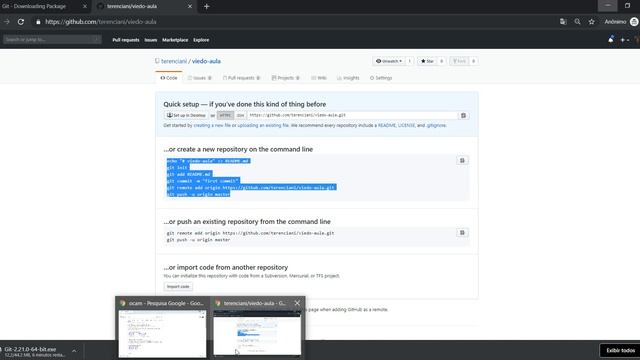Click the git push -u origin master line under push existing
Image resolution: width=640 pixels, height=360 pixels.
(198, 240)
